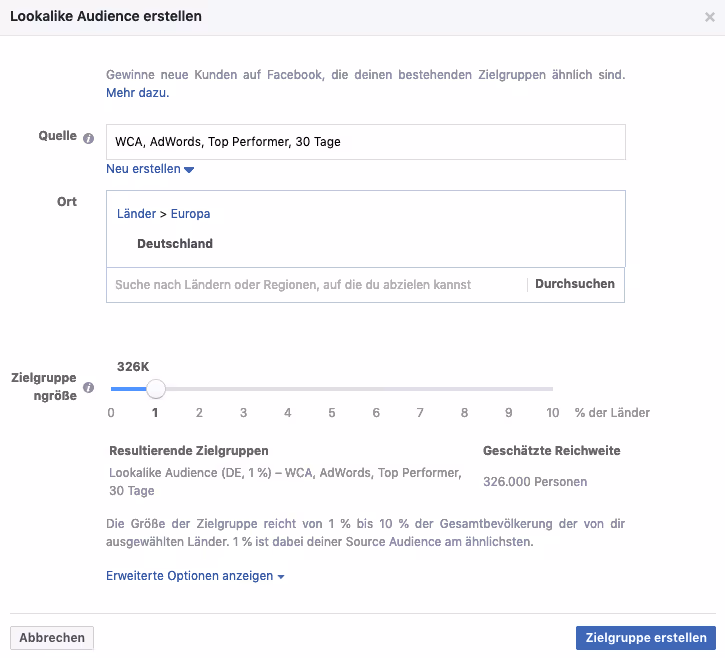Click the 10 percent slider label

pos(553,412)
